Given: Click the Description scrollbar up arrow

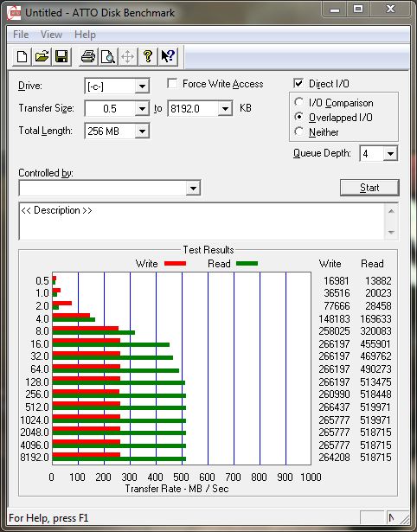Looking at the screenshot, I should (391, 211).
